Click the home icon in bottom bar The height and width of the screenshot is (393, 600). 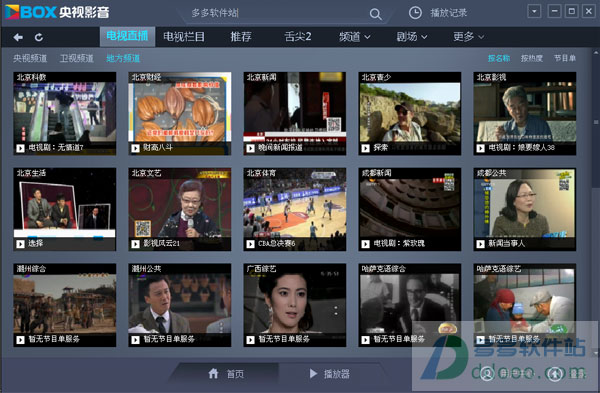click(x=214, y=373)
